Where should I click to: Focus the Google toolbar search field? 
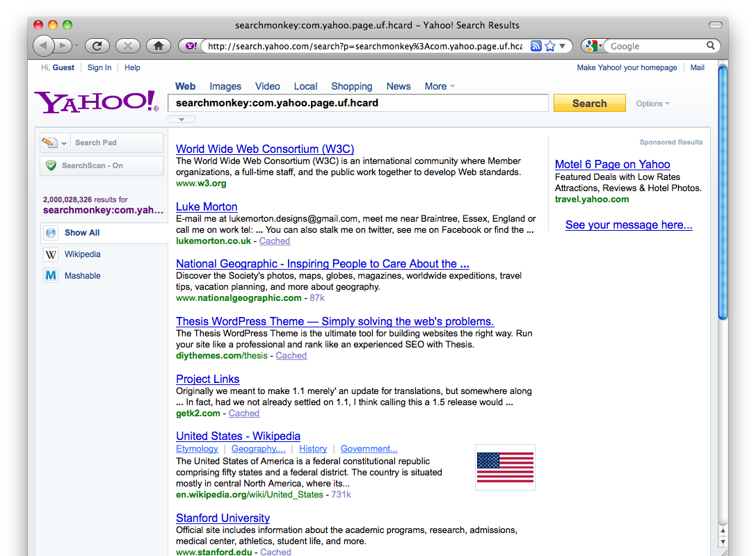point(657,46)
